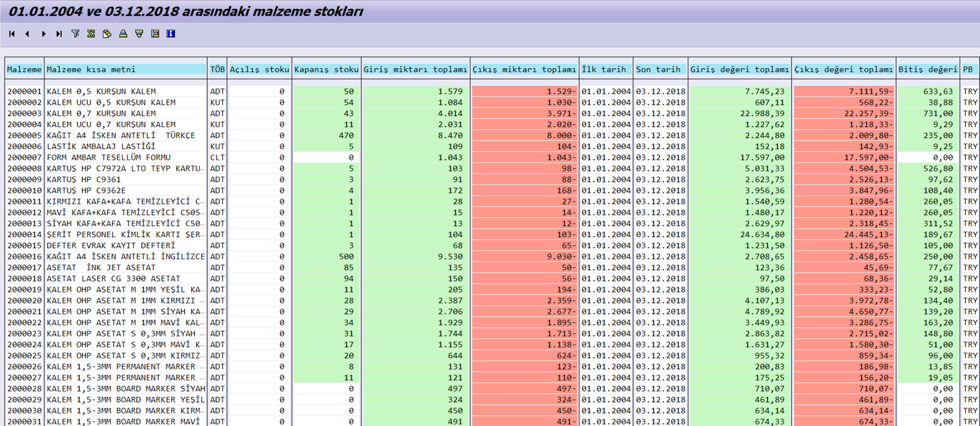
Task: Click exit value 4.504,53-
Action: 871,168
